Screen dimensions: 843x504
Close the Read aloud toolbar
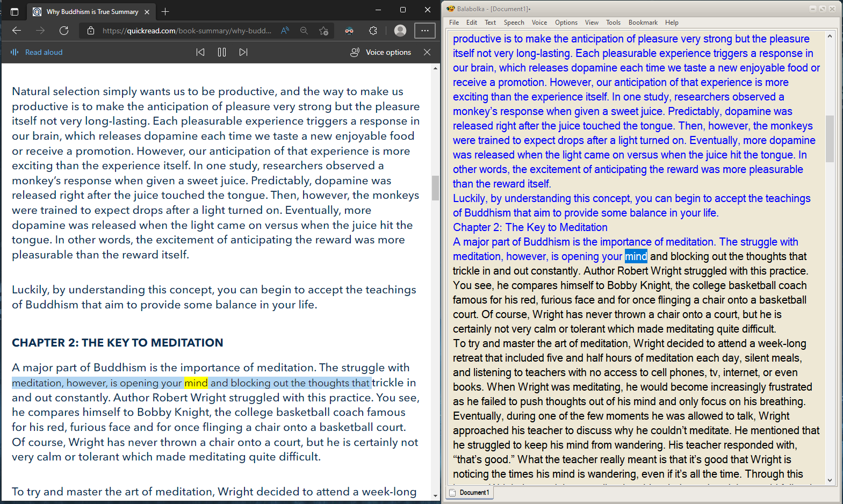[427, 52]
